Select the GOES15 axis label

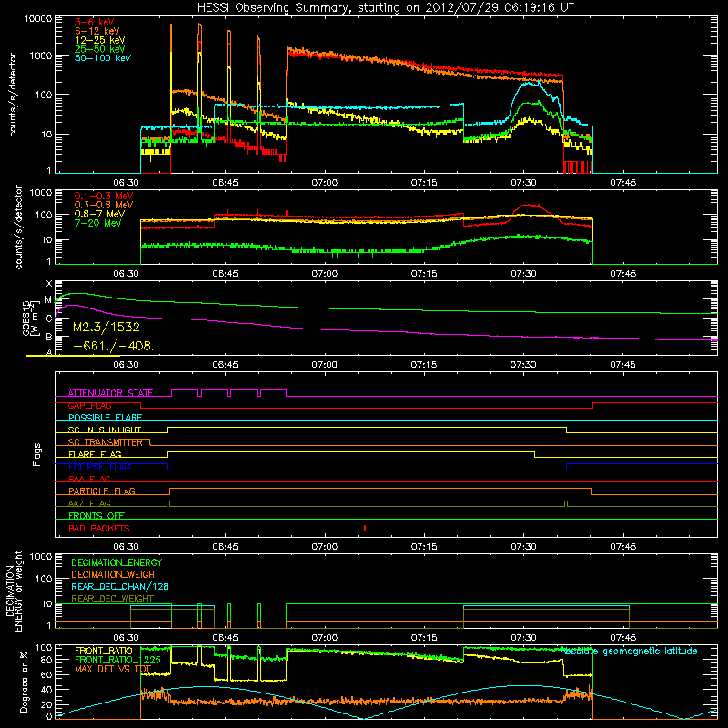(x=31, y=318)
